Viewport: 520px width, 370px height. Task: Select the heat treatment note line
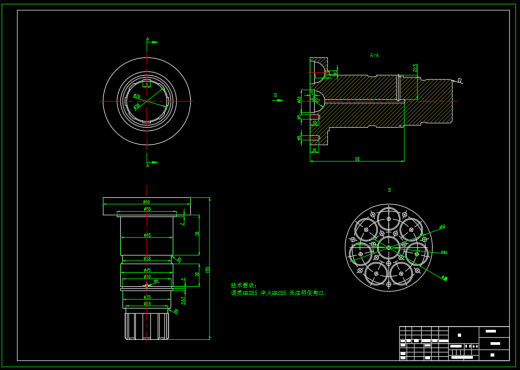(x=278, y=293)
